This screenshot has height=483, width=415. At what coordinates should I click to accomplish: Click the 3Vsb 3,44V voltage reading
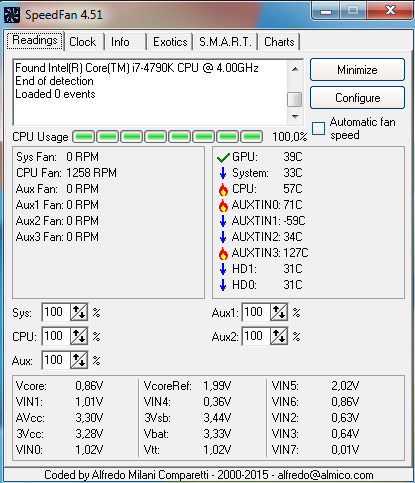187,418
